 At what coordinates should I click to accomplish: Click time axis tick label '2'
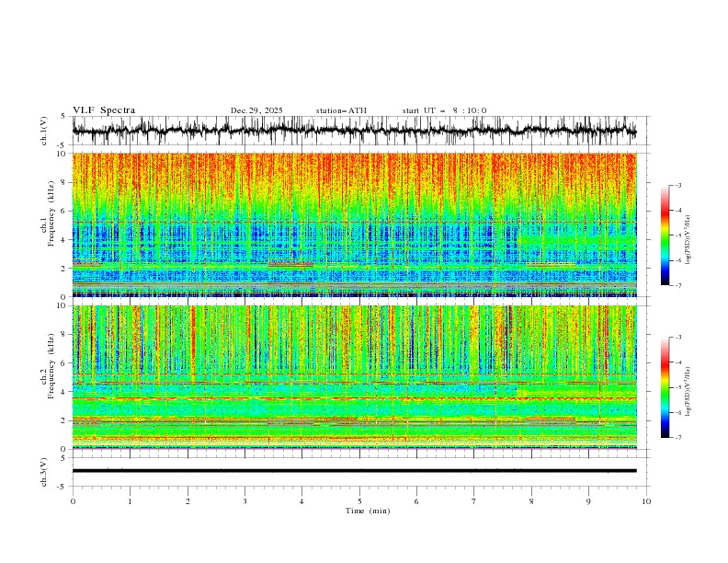tap(188, 501)
